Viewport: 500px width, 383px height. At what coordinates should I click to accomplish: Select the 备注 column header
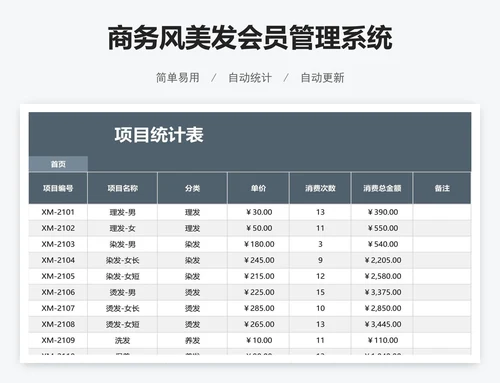point(442,188)
